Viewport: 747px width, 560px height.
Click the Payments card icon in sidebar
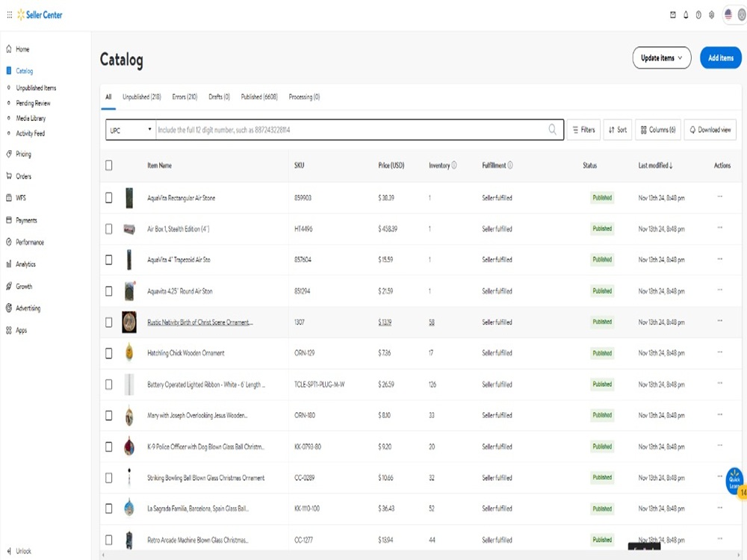click(x=8, y=220)
